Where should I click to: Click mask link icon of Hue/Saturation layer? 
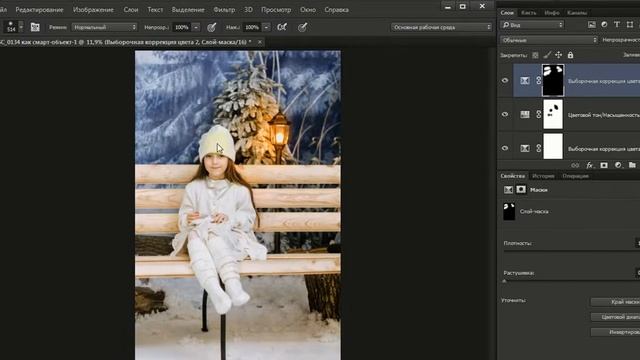tap(538, 115)
